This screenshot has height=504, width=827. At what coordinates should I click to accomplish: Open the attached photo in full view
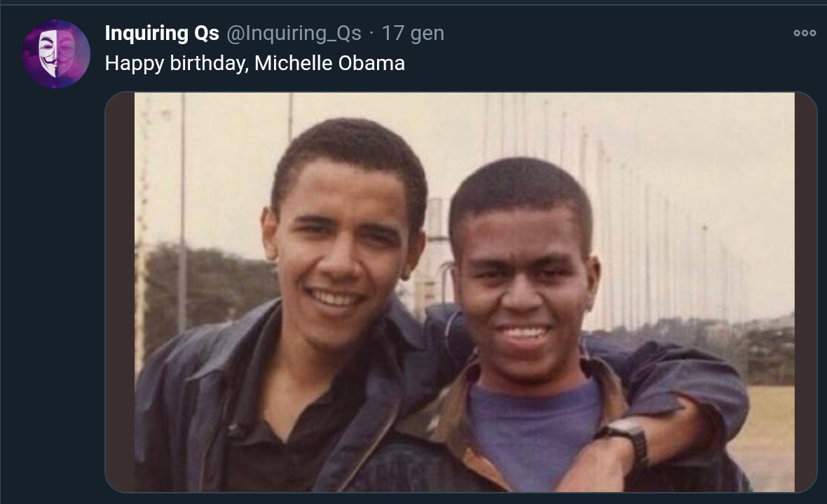coord(463,210)
